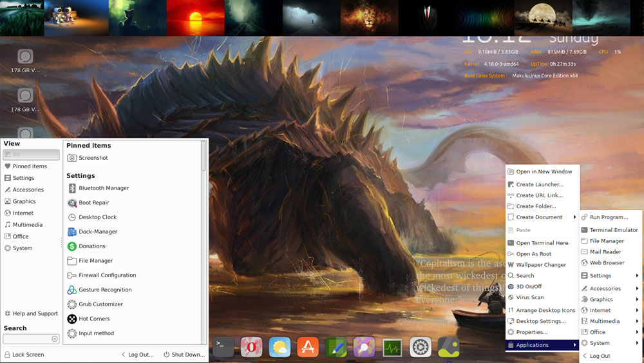The image size is (644, 363).
Task: Open the green notepad editor dock icon
Action: [336, 347]
